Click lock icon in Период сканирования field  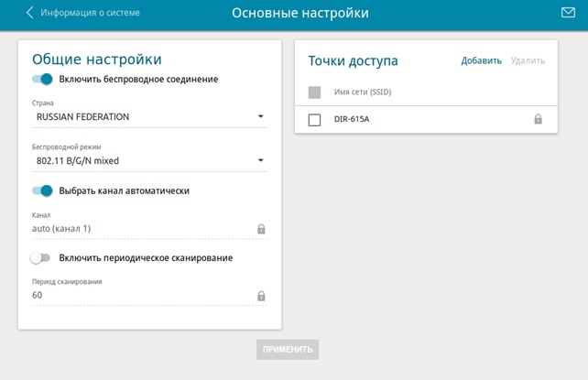pos(261,296)
